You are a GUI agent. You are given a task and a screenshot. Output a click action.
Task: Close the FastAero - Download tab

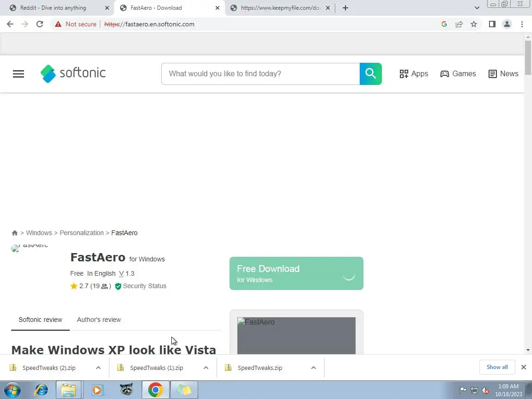click(x=218, y=8)
